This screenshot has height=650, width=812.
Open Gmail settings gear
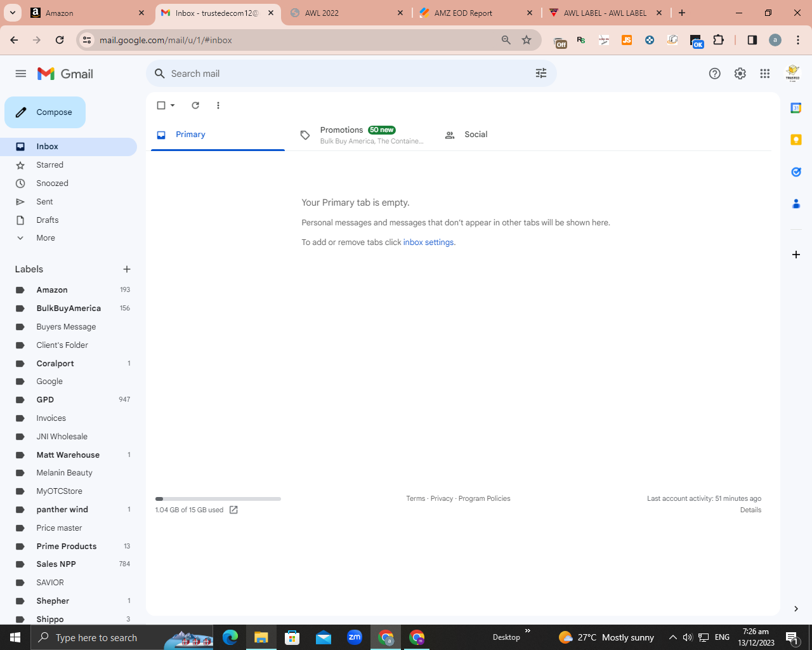[740, 74]
